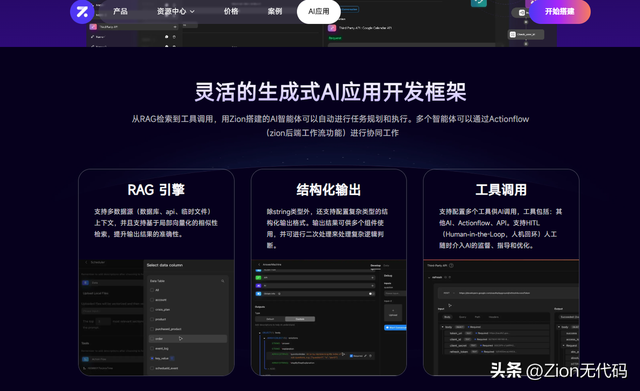
Task: Click the pencil edit icon on selected field
Action: click(365, 356)
